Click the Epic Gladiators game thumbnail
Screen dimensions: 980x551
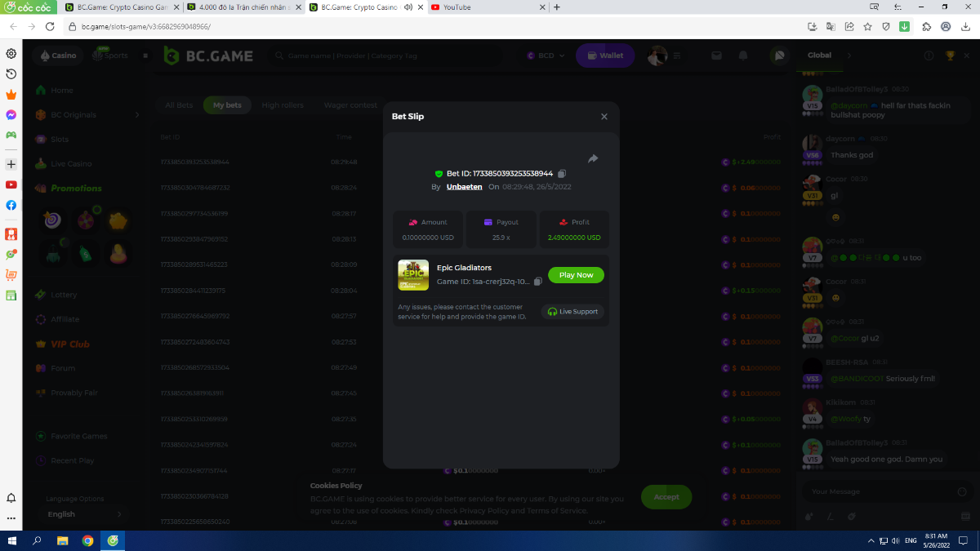pyautogui.click(x=413, y=275)
